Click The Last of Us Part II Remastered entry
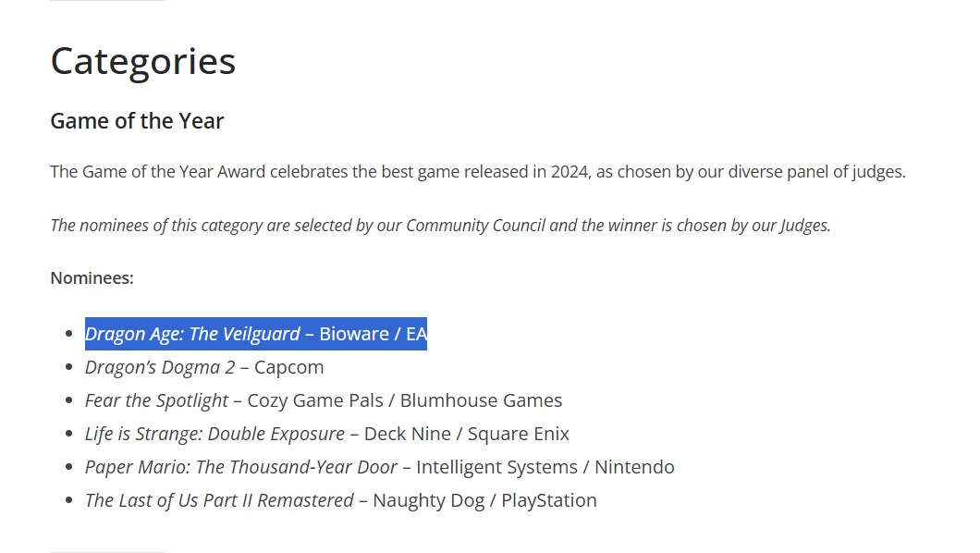980x553 pixels. (x=340, y=500)
